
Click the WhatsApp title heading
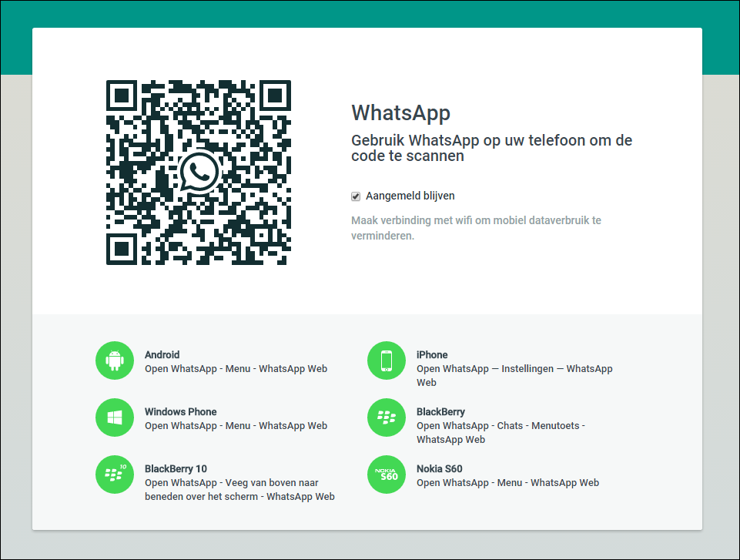point(400,112)
